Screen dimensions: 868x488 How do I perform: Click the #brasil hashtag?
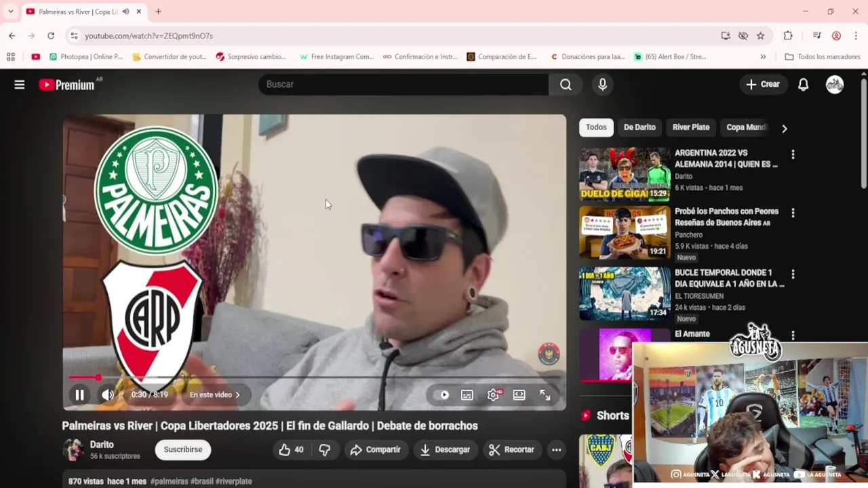(201, 481)
